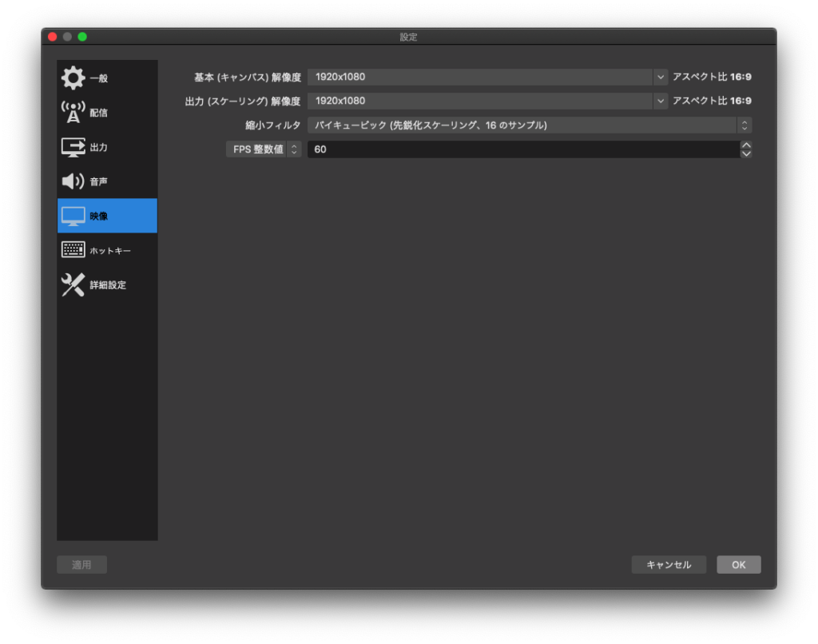Viewport: 818px width, 644px height.
Task: Open the ホットキー tab
Action: [107, 251]
